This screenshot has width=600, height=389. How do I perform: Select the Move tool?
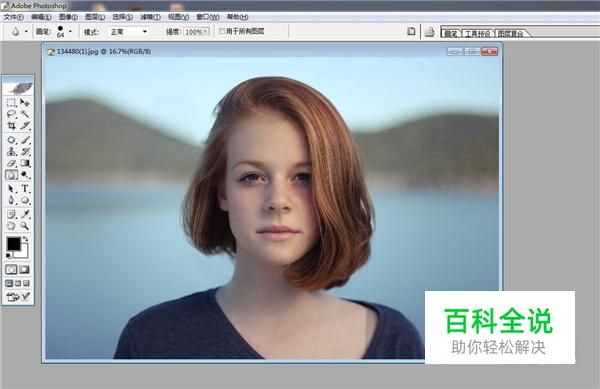25,102
